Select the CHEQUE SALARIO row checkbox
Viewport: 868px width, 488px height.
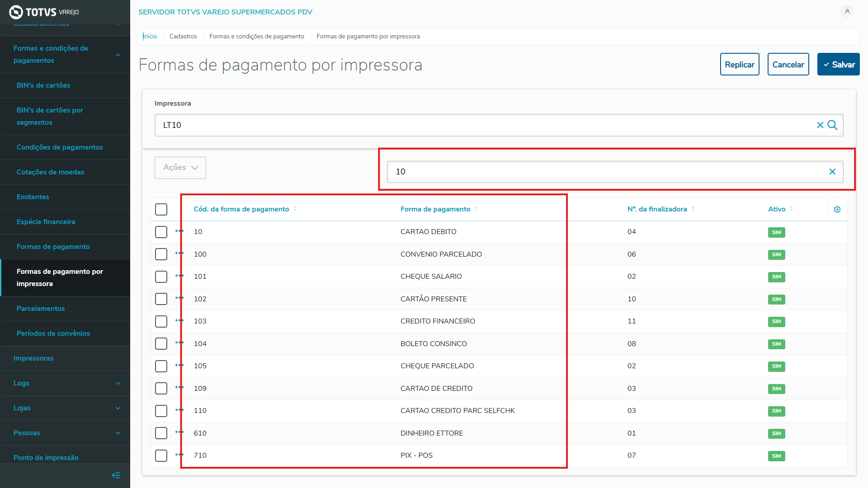(161, 277)
